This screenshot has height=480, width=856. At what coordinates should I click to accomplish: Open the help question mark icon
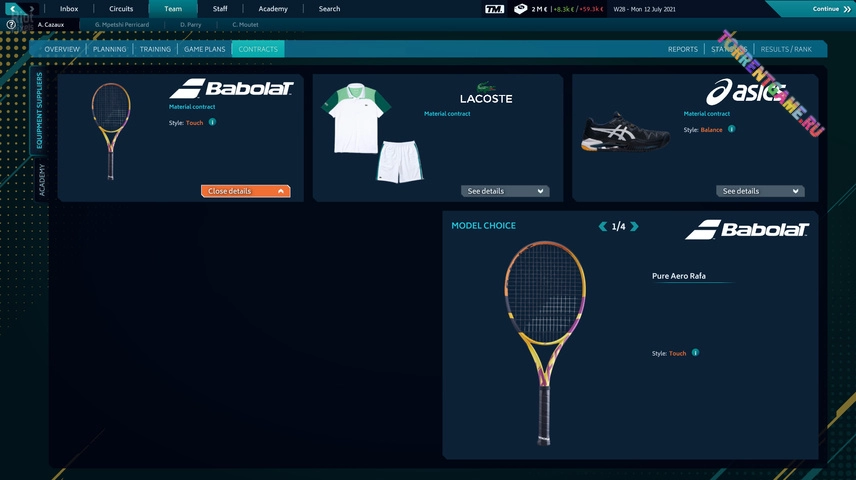pos(11,24)
